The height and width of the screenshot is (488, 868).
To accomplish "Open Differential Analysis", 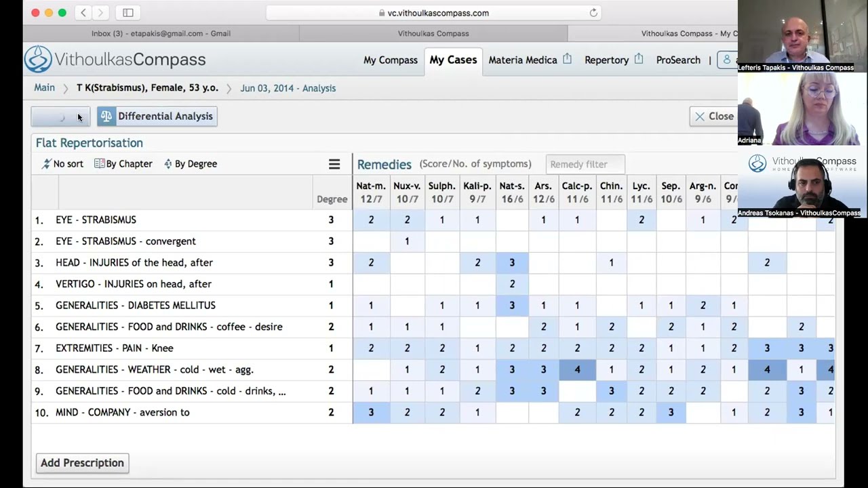I will [x=157, y=117].
